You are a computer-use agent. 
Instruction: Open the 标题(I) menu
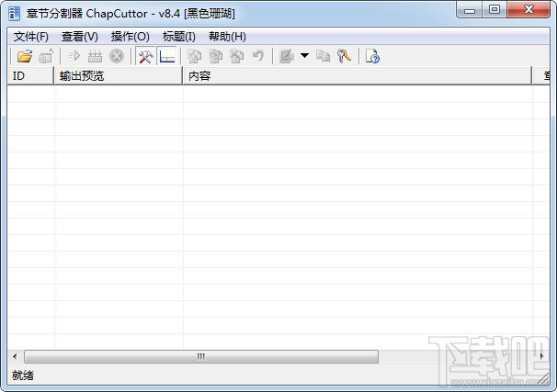click(178, 37)
